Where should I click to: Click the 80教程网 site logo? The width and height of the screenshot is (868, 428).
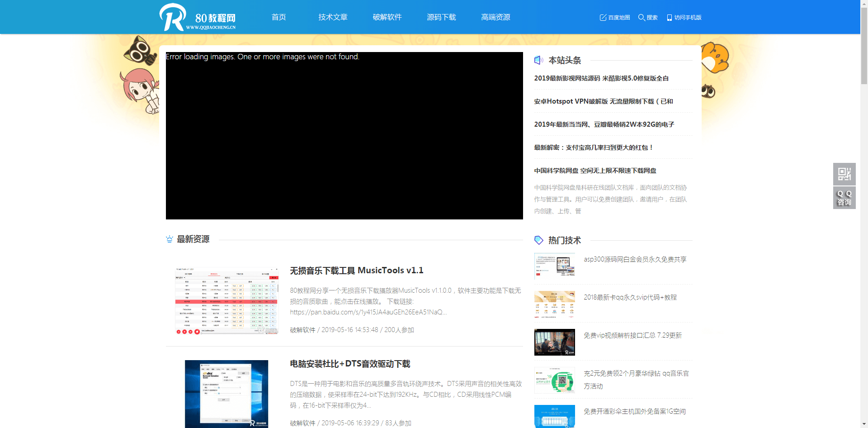click(198, 18)
